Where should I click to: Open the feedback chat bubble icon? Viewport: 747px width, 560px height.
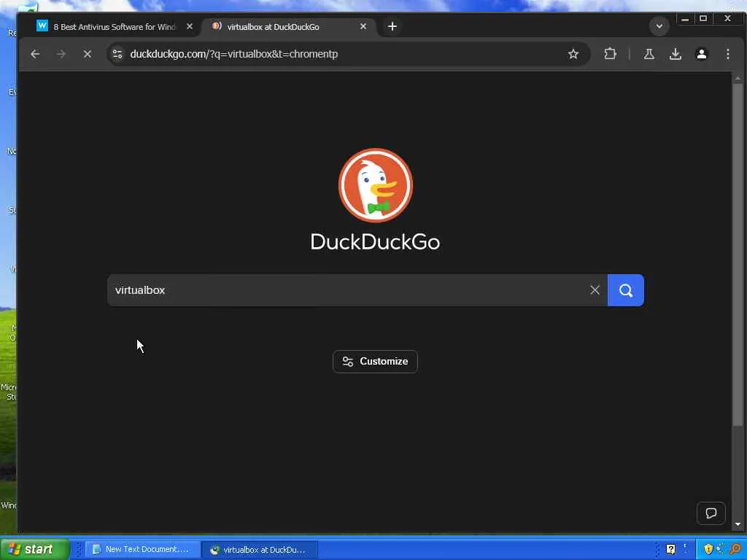(711, 513)
